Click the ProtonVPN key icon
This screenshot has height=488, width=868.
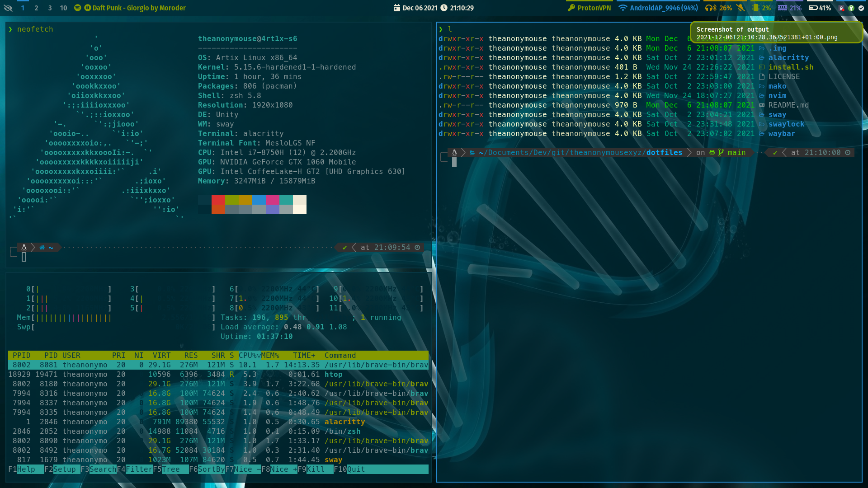(571, 8)
